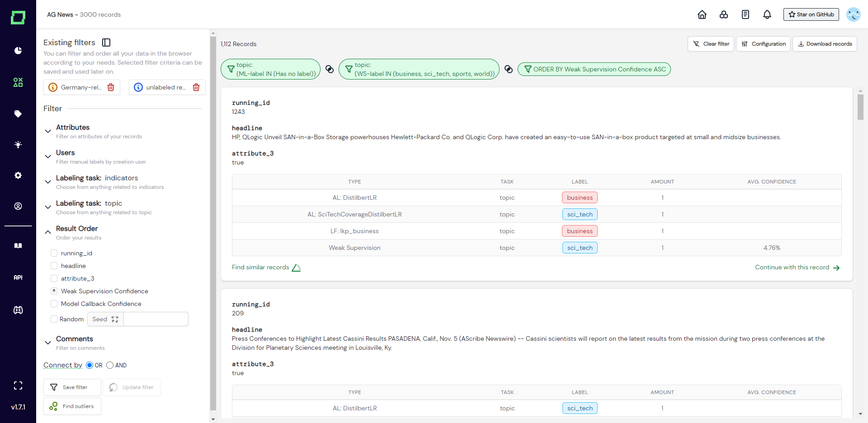This screenshot has height=423, width=868.
Task: Download the filtered records
Action: click(825, 44)
